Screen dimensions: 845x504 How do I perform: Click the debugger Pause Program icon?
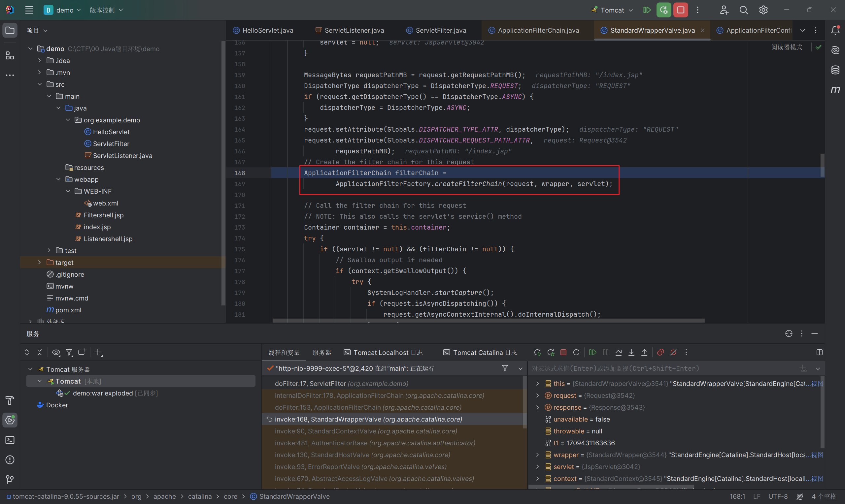(x=605, y=353)
